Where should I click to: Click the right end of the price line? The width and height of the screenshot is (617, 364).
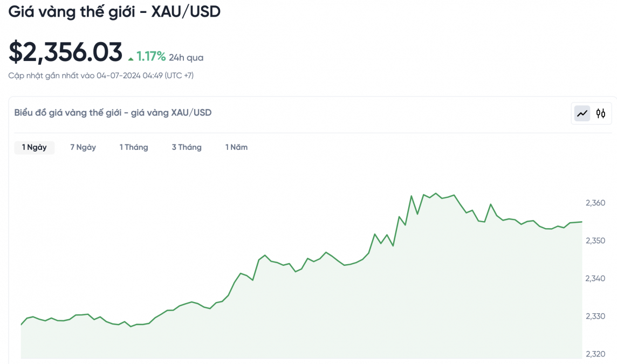(x=581, y=222)
